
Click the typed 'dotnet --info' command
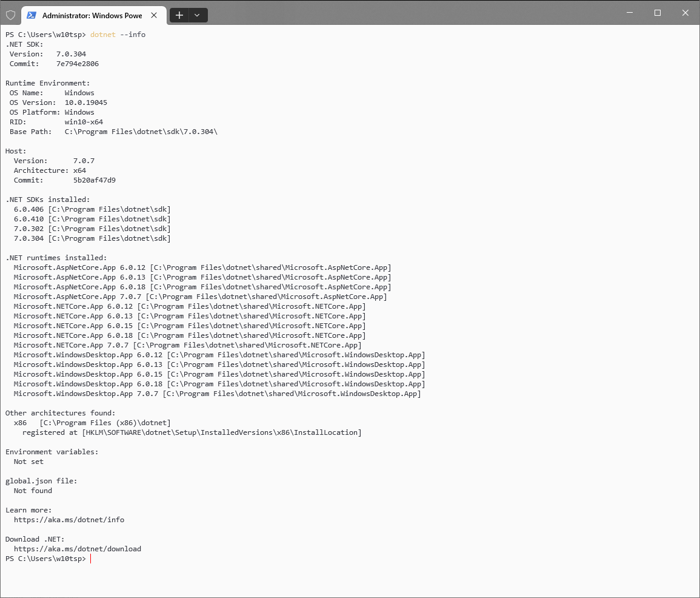[118, 35]
